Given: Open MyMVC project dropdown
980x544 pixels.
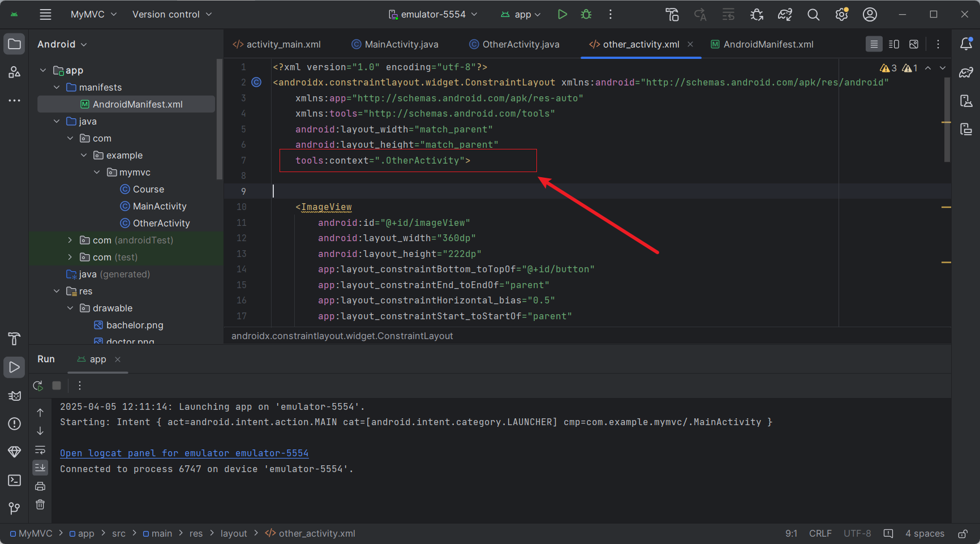Looking at the screenshot, I should click(x=93, y=15).
